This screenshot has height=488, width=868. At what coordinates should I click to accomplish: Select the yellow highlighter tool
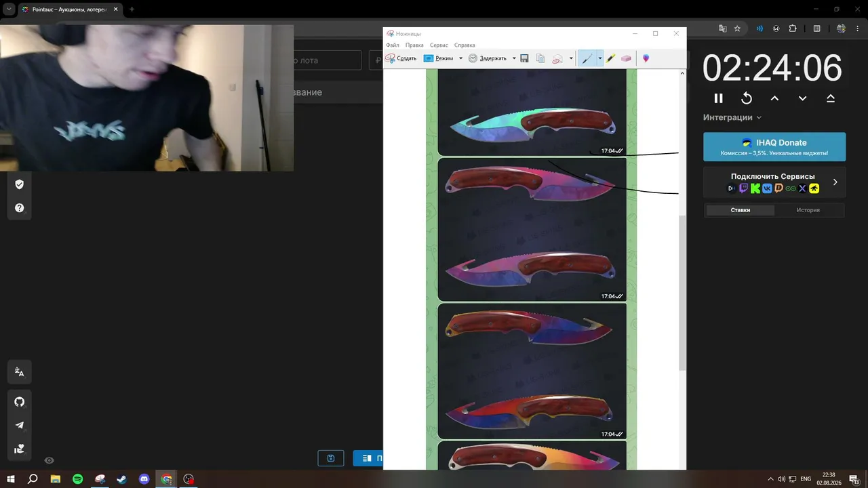[x=610, y=58]
